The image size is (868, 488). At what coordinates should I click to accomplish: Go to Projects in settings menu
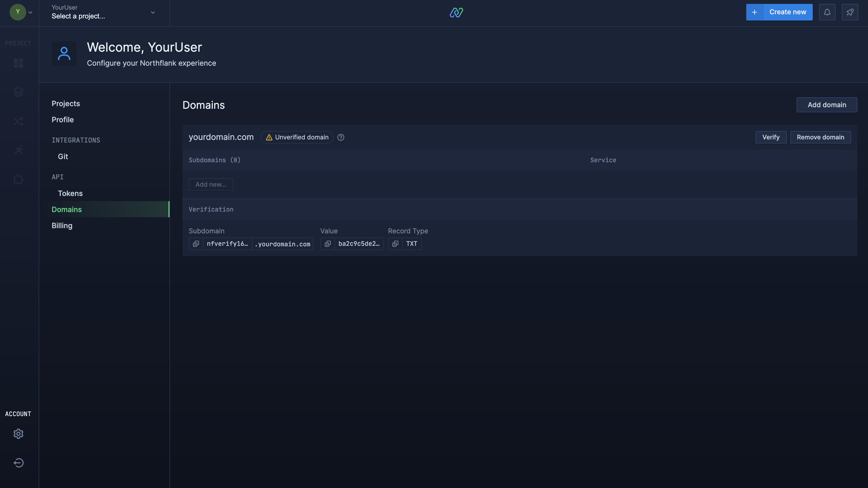click(66, 104)
